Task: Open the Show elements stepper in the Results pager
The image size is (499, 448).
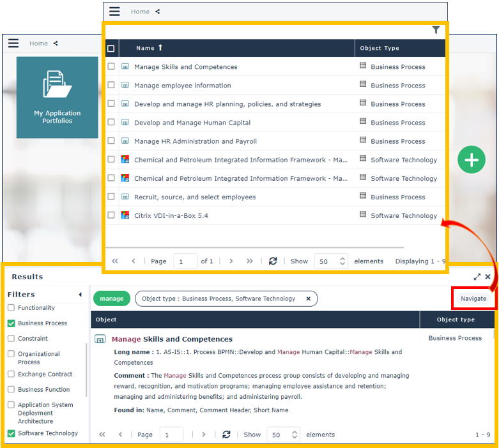Action: point(295,435)
